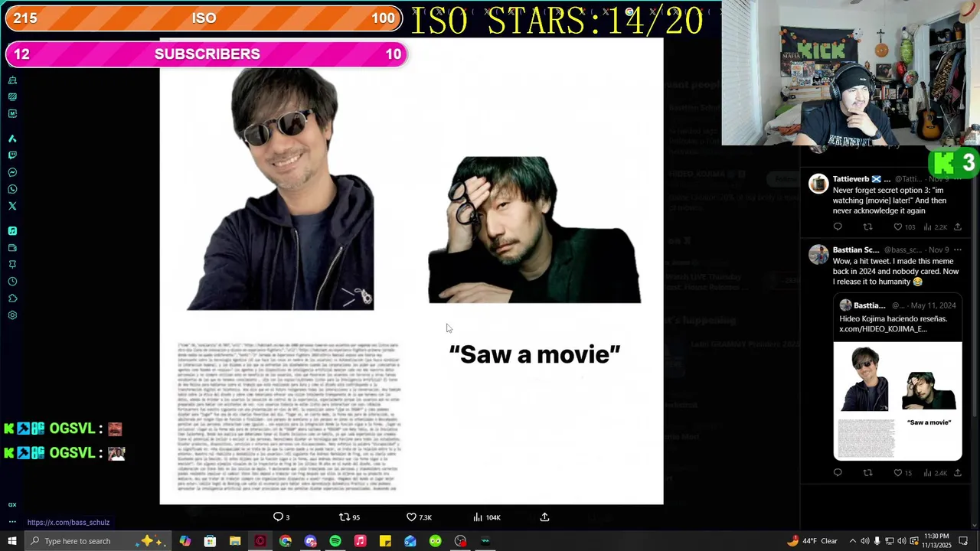Open Chrome from the taskbar
The width and height of the screenshot is (980, 551).
point(286,541)
